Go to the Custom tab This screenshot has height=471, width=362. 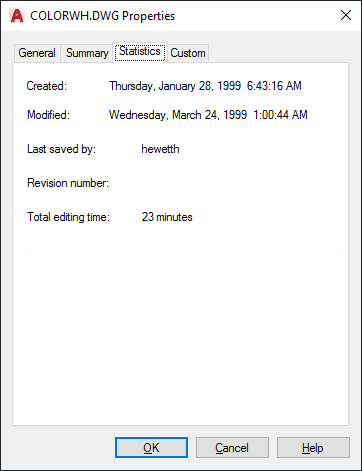[x=188, y=53]
